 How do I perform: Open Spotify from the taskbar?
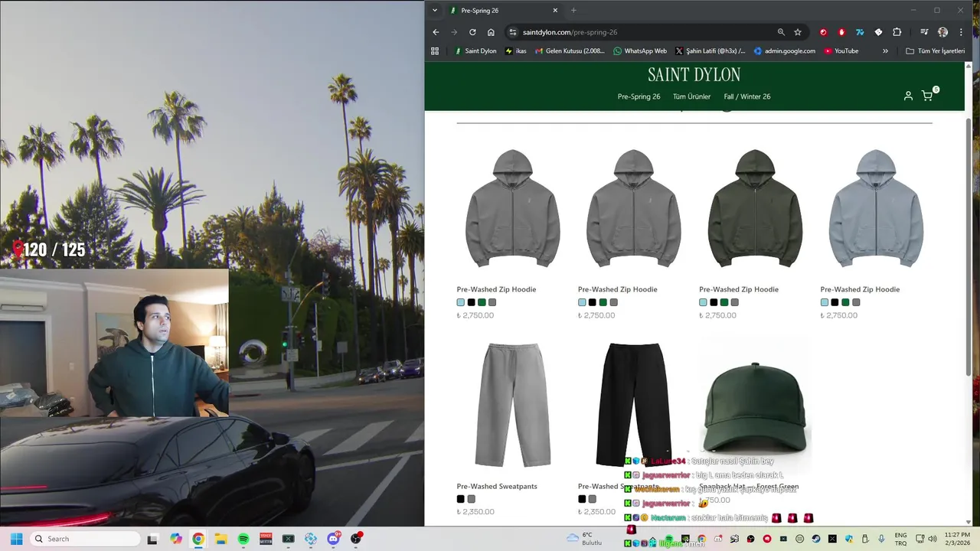coord(243,539)
